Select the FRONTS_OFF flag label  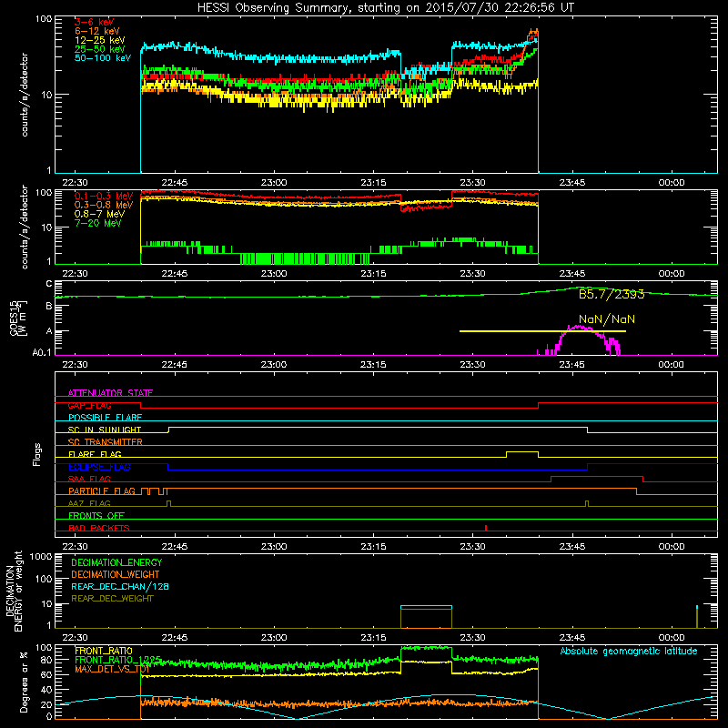(x=96, y=515)
